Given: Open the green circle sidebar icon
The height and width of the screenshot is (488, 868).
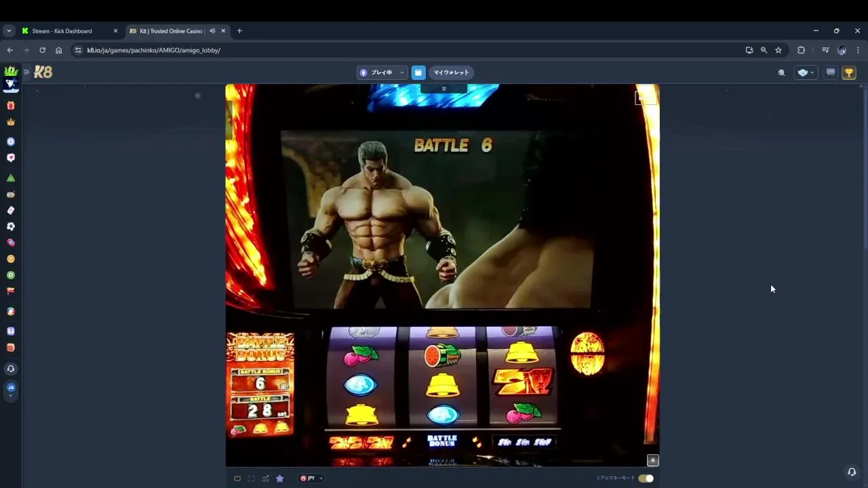Looking at the screenshot, I should pos(10,275).
